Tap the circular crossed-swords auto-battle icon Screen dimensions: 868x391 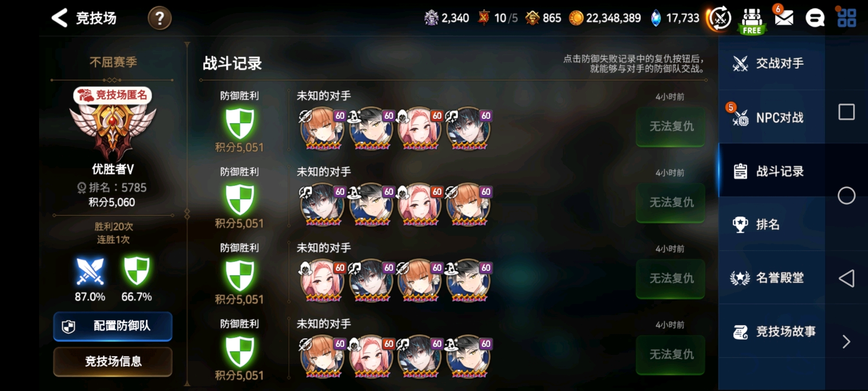click(720, 19)
